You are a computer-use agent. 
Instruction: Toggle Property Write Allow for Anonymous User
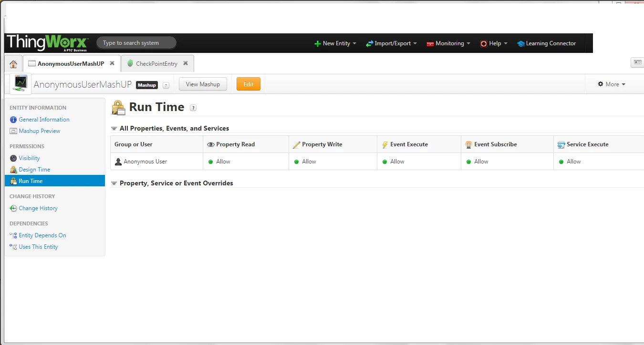pos(305,162)
